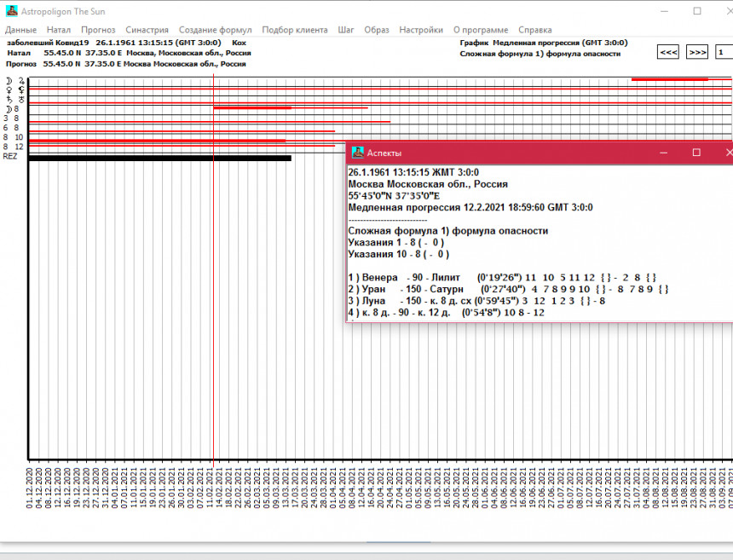The image size is (733, 560).
Task: Click the '6 8' row label
Action: pos(11,128)
